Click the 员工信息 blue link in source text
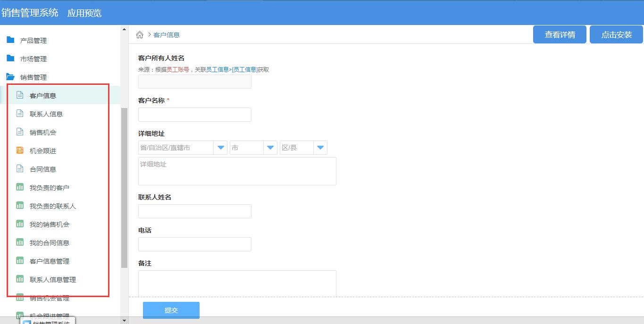Viewport: 644px width, 324px height. (x=218, y=69)
